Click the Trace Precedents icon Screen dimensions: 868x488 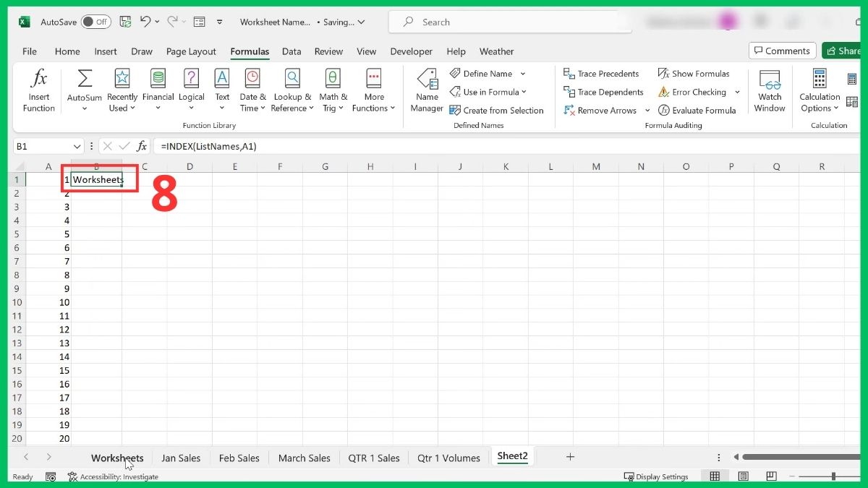pos(602,73)
